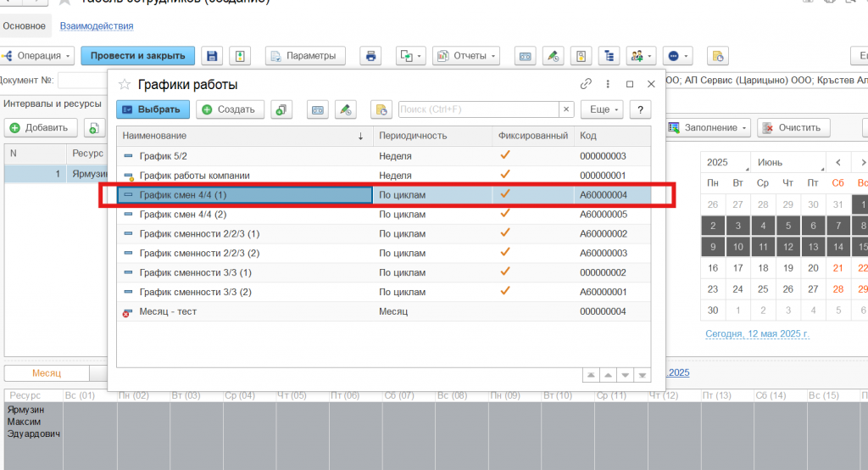Viewport: 868px width, 470px height.
Task: Click the chain link icon in dialog header
Action: pos(586,84)
